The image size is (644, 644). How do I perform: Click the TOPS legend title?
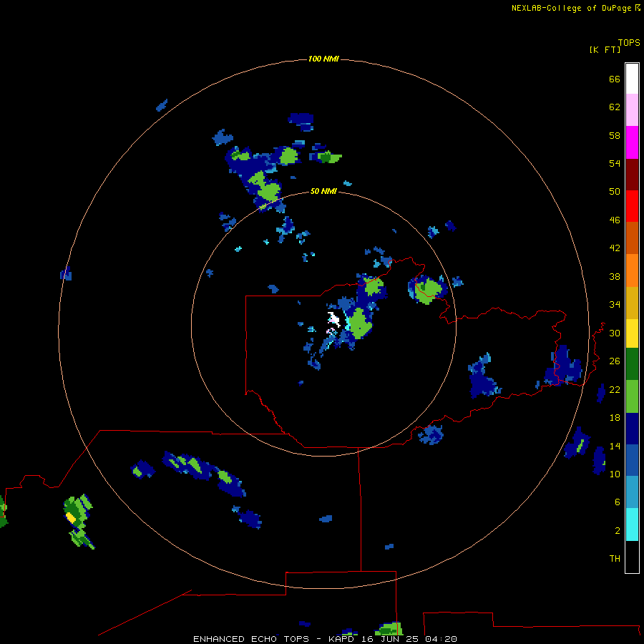629,43
